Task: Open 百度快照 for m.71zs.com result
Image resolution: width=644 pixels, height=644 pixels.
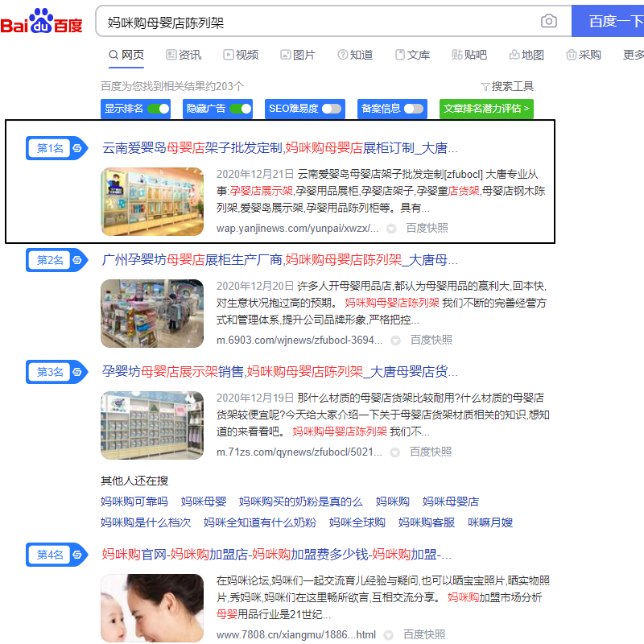Action: 431,452
